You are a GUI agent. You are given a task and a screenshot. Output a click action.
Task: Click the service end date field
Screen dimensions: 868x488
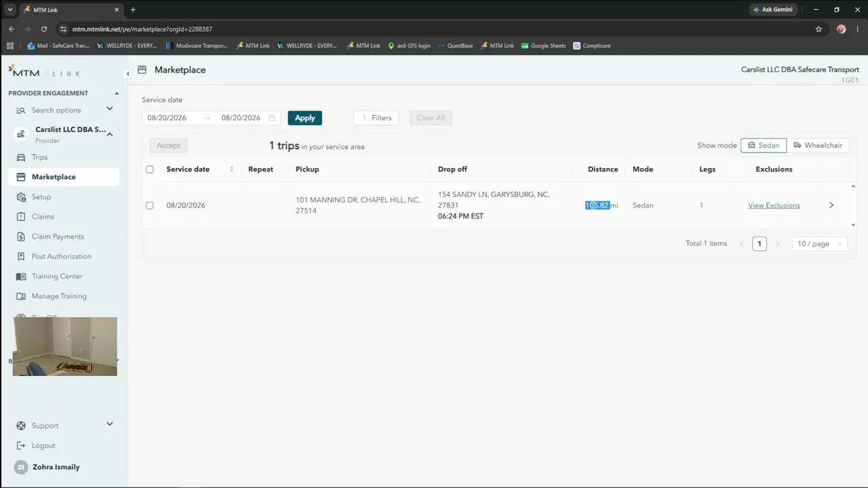pyautogui.click(x=241, y=118)
